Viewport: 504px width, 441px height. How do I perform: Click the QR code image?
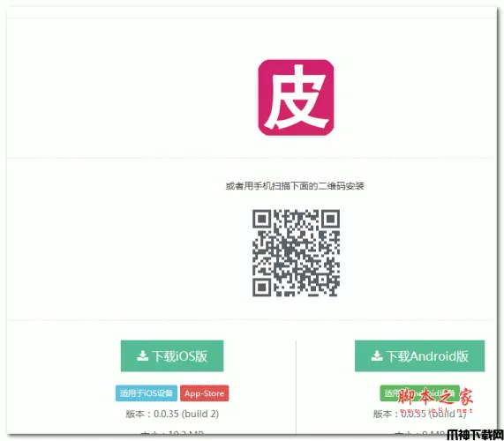296,253
